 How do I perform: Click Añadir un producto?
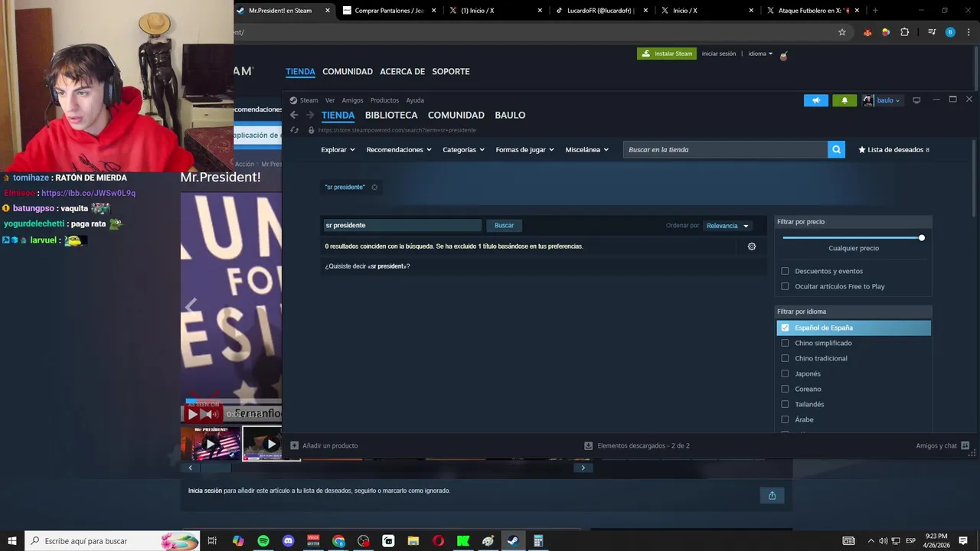pyautogui.click(x=330, y=445)
